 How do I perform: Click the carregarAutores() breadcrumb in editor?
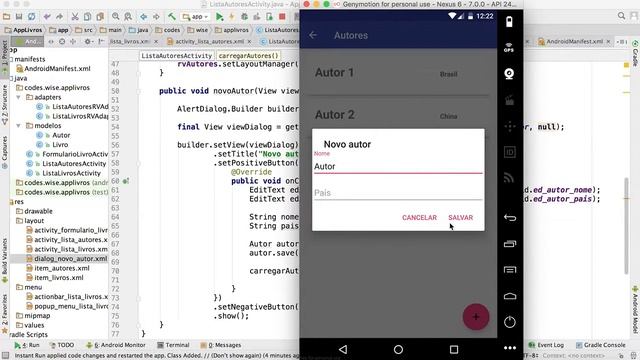(248, 56)
